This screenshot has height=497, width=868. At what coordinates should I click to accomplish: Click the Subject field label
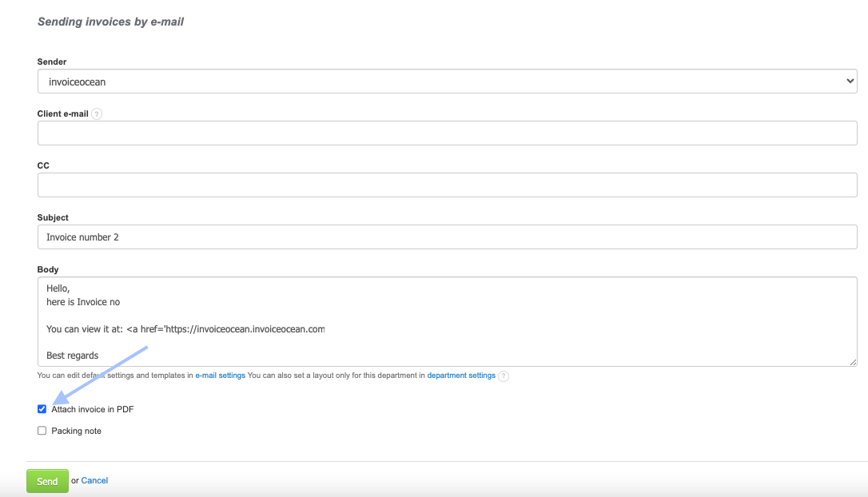[x=53, y=217]
